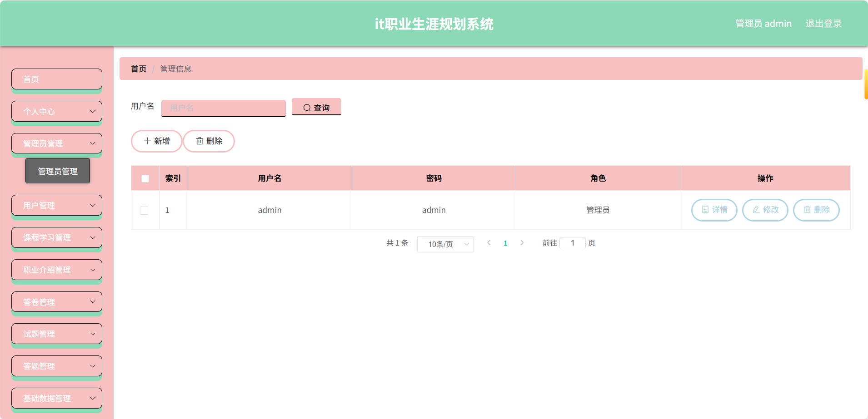Click the next page arrow
The image size is (868, 419).
coord(522,243)
